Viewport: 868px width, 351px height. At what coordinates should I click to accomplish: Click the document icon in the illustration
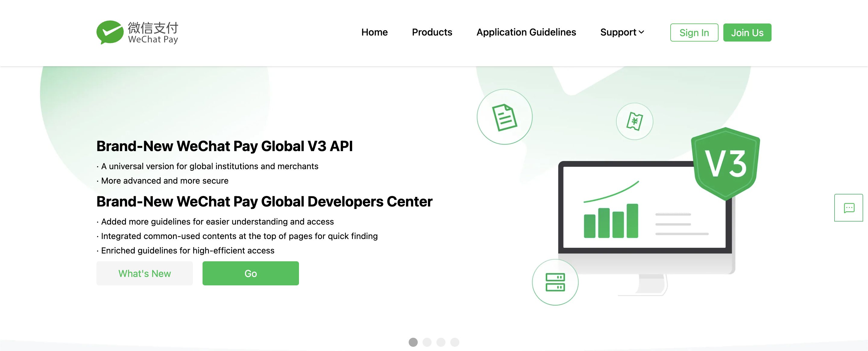point(505,117)
